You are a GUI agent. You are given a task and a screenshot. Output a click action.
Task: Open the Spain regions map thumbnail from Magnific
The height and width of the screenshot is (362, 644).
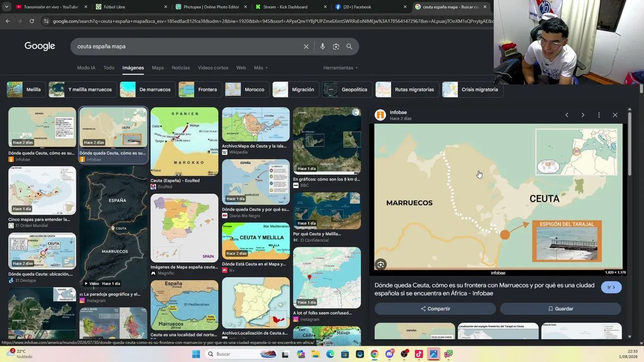[185, 228]
